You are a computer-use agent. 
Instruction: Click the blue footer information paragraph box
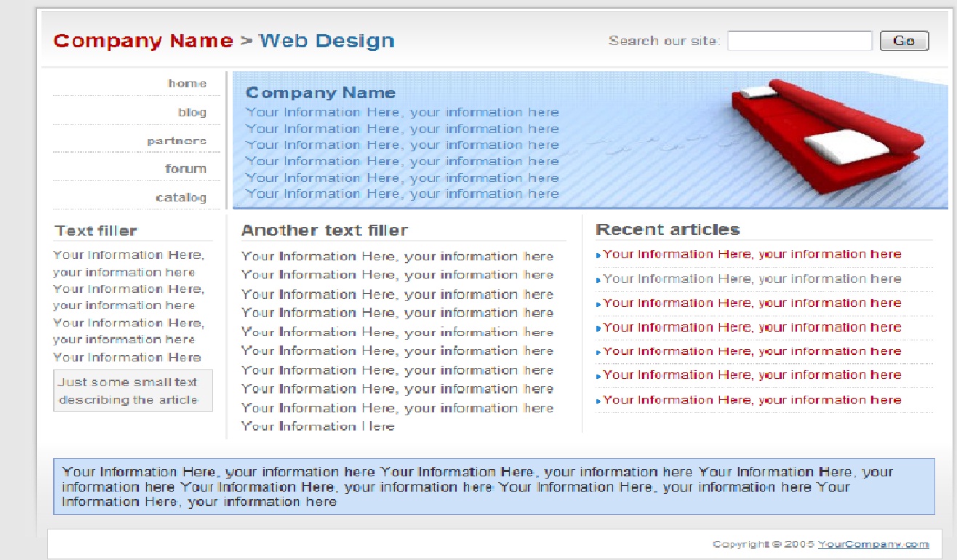pyautogui.click(x=494, y=487)
